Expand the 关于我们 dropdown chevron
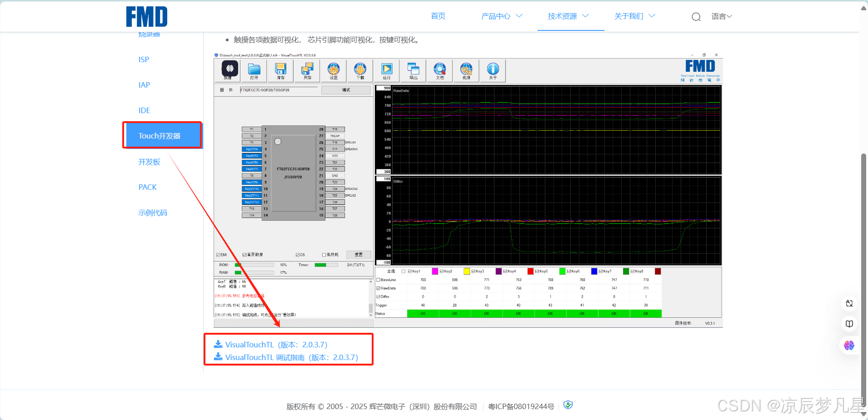 [652, 16]
